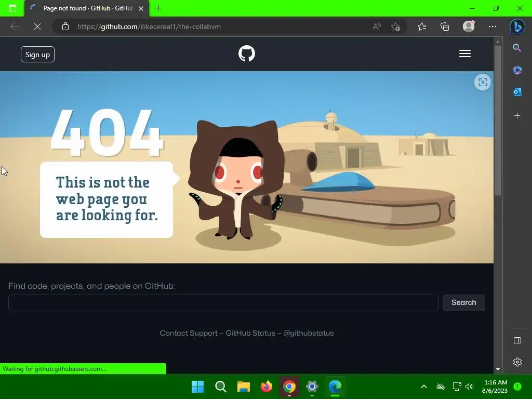Image resolution: width=532 pixels, height=399 pixels.
Task: Open Microsoft 365 in the sidebar
Action: [517, 70]
